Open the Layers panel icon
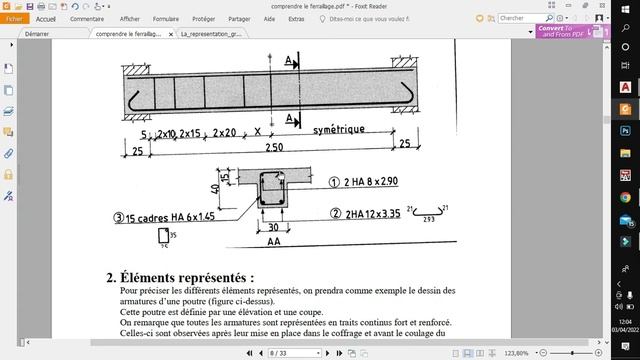 [8, 111]
